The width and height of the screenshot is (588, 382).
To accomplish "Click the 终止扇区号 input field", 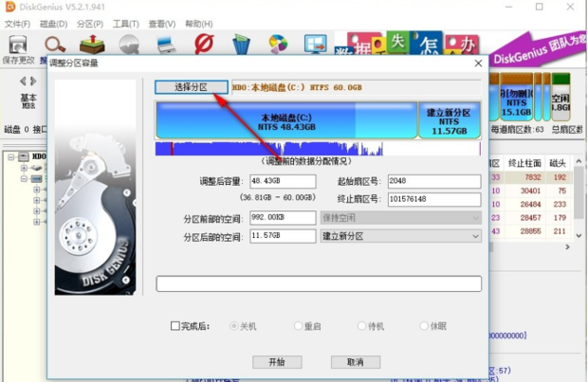I will 434,199.
